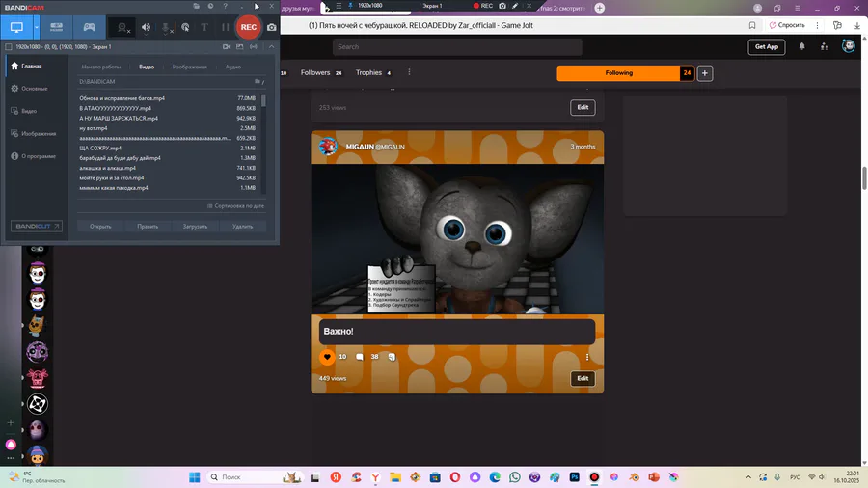Take a screenshot with Bandicam camera icon
Screen dimensions: 868x488
tap(271, 27)
